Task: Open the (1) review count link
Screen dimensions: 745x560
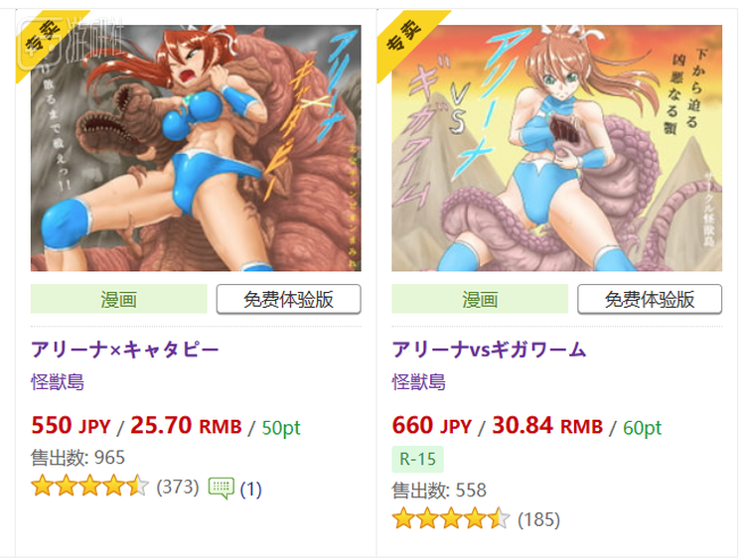Action: 251,489
